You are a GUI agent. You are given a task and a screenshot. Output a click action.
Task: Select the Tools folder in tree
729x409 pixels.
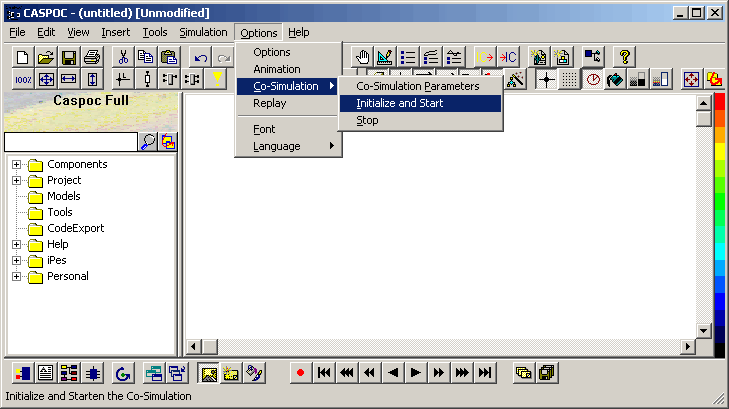60,212
